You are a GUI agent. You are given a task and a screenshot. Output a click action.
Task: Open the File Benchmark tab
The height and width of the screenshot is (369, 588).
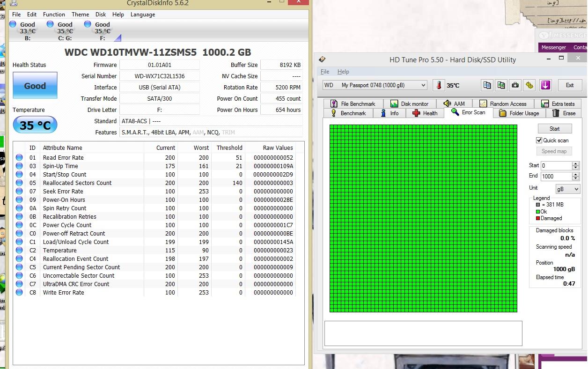pyautogui.click(x=353, y=103)
